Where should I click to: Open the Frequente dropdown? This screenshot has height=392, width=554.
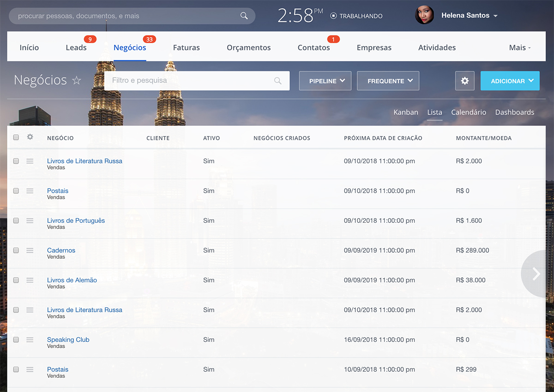388,81
